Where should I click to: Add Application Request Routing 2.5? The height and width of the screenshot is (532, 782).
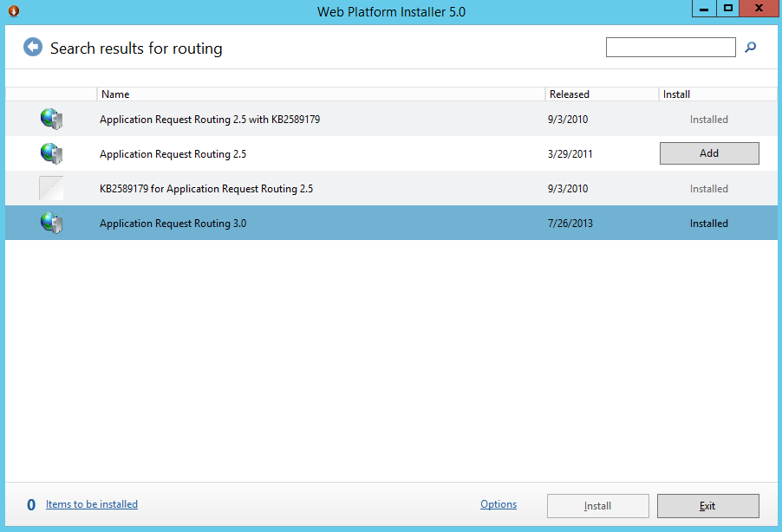709,153
